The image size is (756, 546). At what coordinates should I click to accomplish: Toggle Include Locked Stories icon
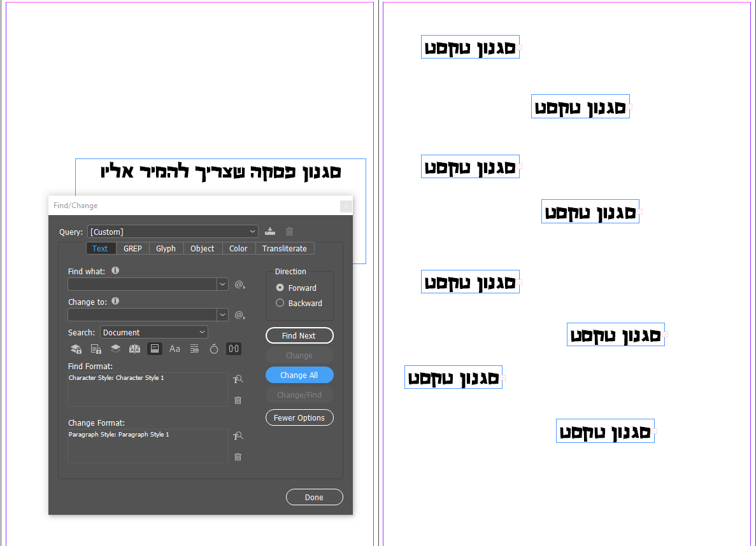(96, 349)
